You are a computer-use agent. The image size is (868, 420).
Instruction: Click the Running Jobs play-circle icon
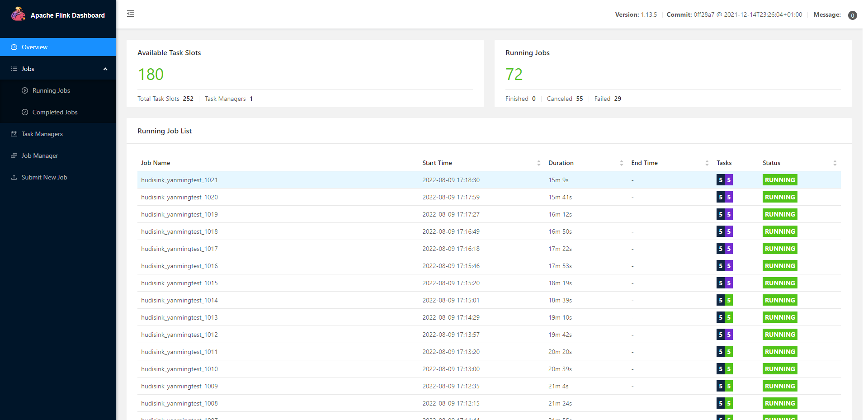pyautogui.click(x=25, y=90)
